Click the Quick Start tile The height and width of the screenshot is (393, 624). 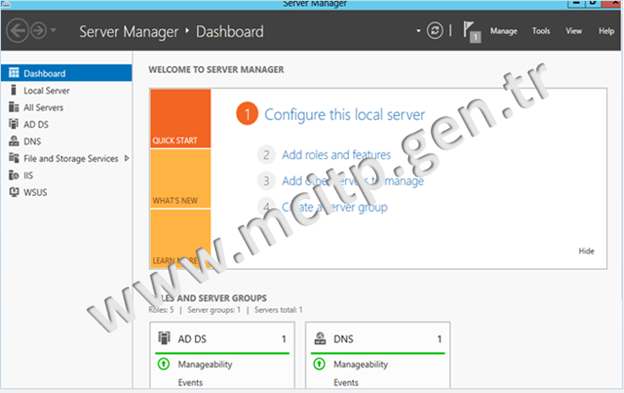pos(181,119)
